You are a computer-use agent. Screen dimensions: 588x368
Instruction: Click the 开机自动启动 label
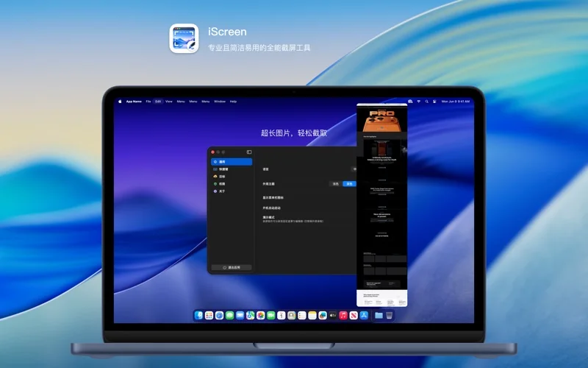click(x=271, y=208)
